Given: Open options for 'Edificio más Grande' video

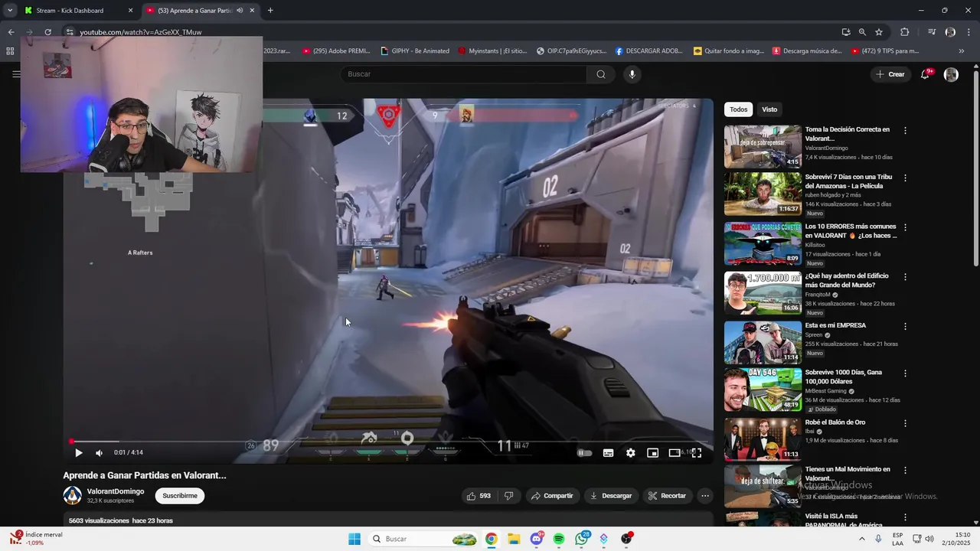Looking at the screenshot, I should click(905, 277).
